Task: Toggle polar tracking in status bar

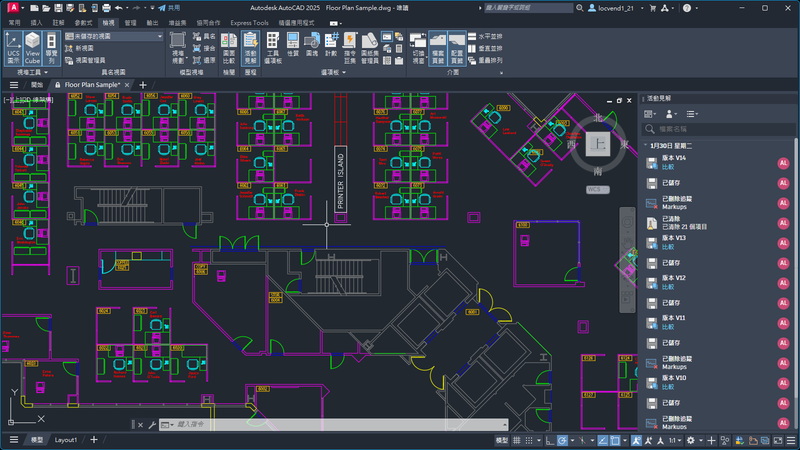Action: click(x=562, y=440)
